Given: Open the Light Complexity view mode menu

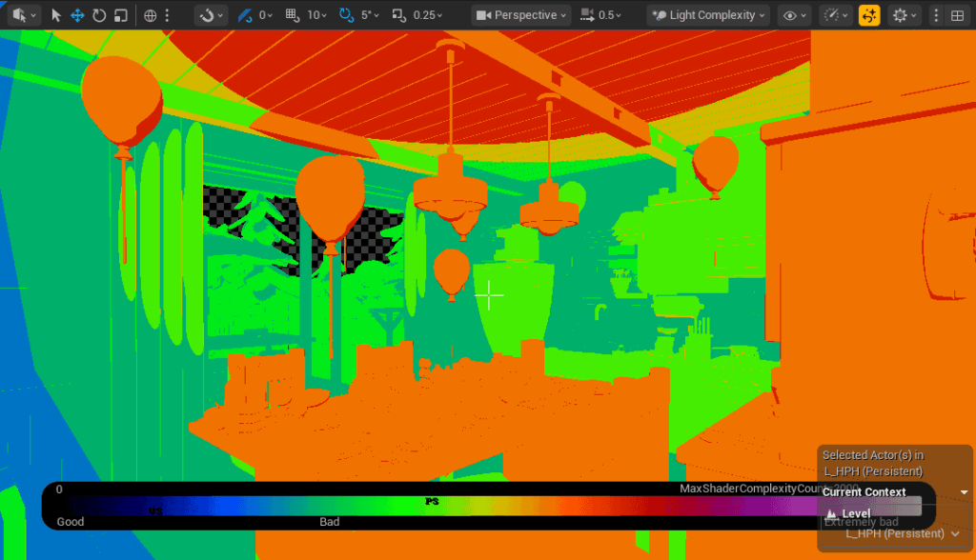Looking at the screenshot, I should (x=707, y=15).
